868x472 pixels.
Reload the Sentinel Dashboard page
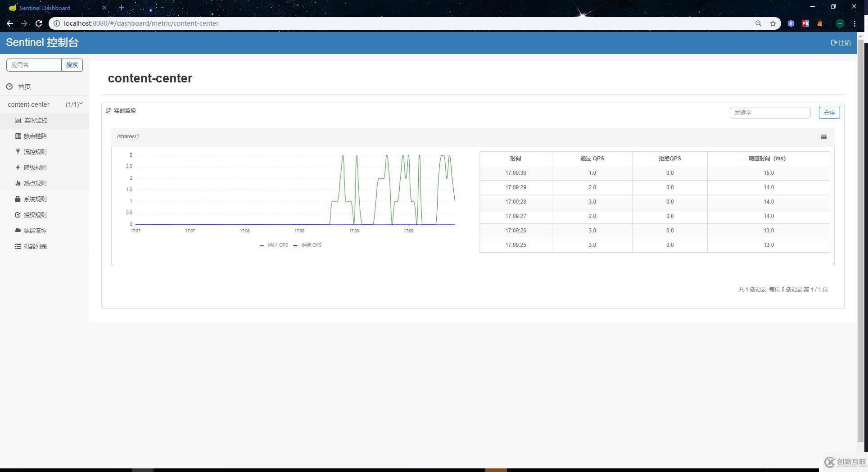[39, 23]
